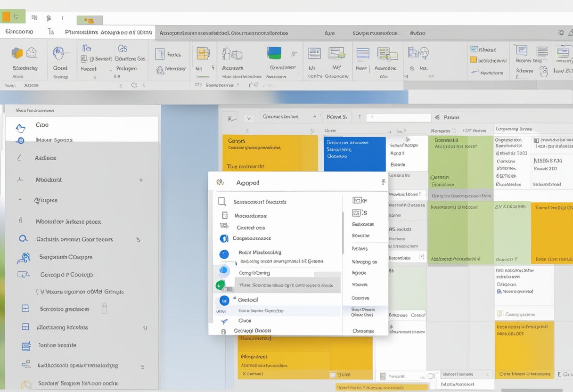This screenshot has width=573, height=392.
Task: Click the cloud icon next to Cao
Action: tap(20, 127)
